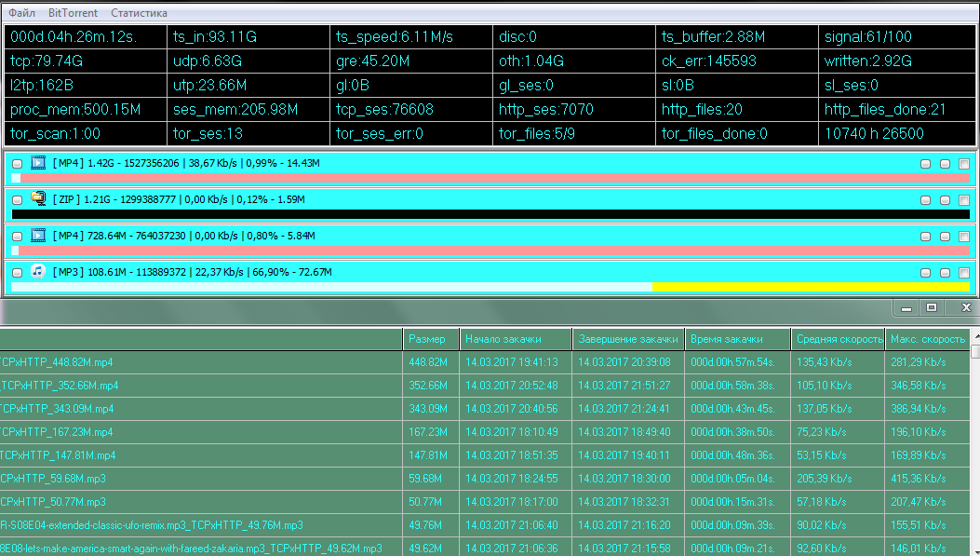Toggle the left checkbox of the ZIP download
The image size is (980, 556).
tap(17, 199)
